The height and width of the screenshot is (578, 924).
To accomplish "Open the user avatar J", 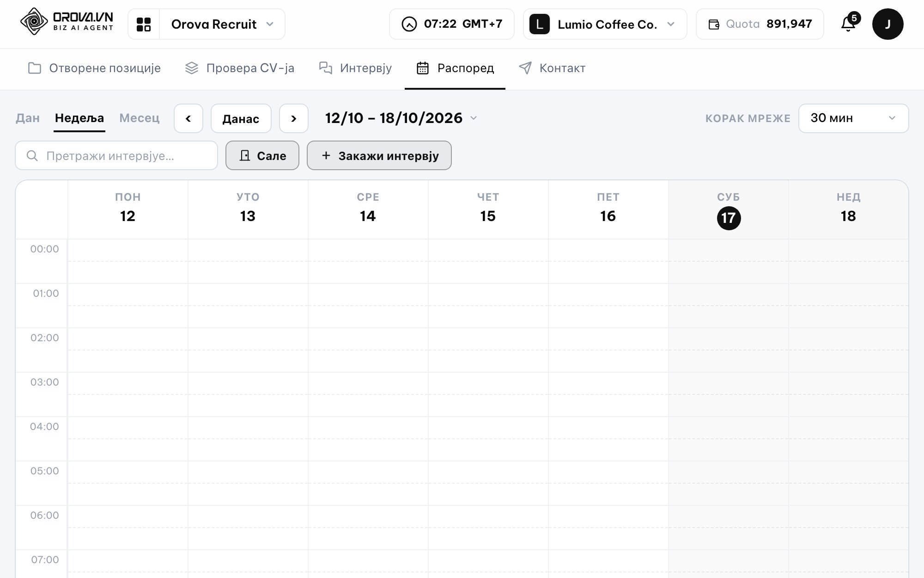I will [888, 24].
